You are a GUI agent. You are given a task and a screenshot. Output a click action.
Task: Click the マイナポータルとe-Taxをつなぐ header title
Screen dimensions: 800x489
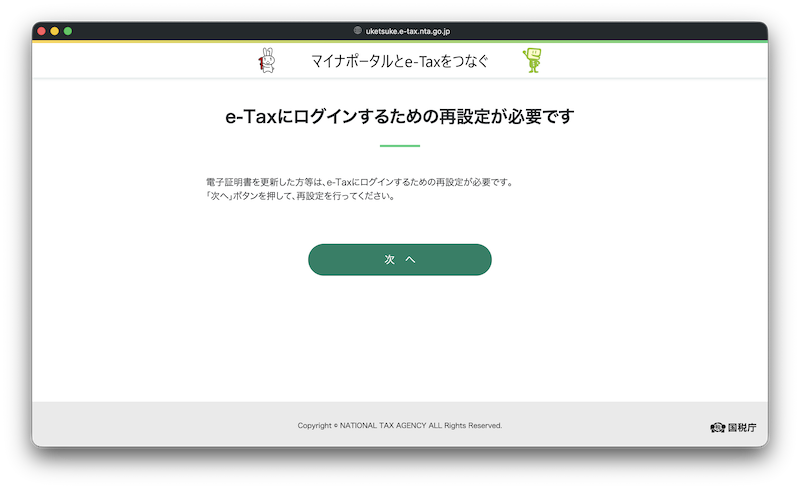click(399, 61)
